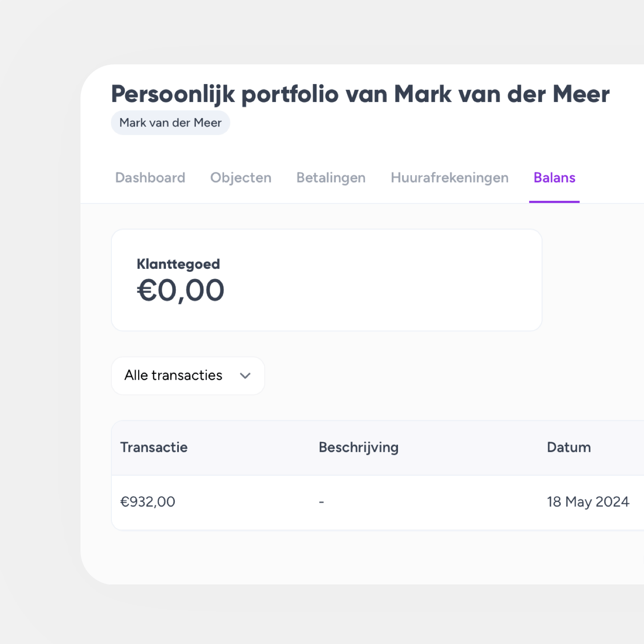Image resolution: width=644 pixels, height=644 pixels.
Task: Open the Objecten tab
Action: coord(241,178)
